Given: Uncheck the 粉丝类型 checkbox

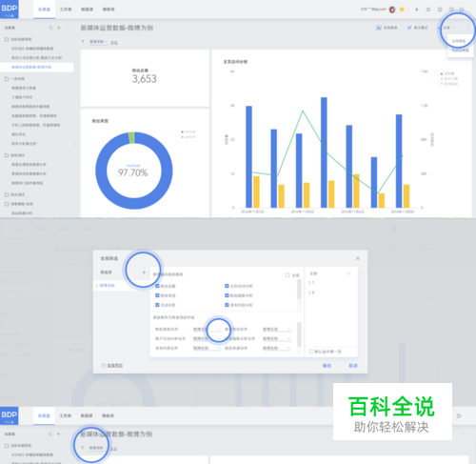Looking at the screenshot, I should point(157,295).
